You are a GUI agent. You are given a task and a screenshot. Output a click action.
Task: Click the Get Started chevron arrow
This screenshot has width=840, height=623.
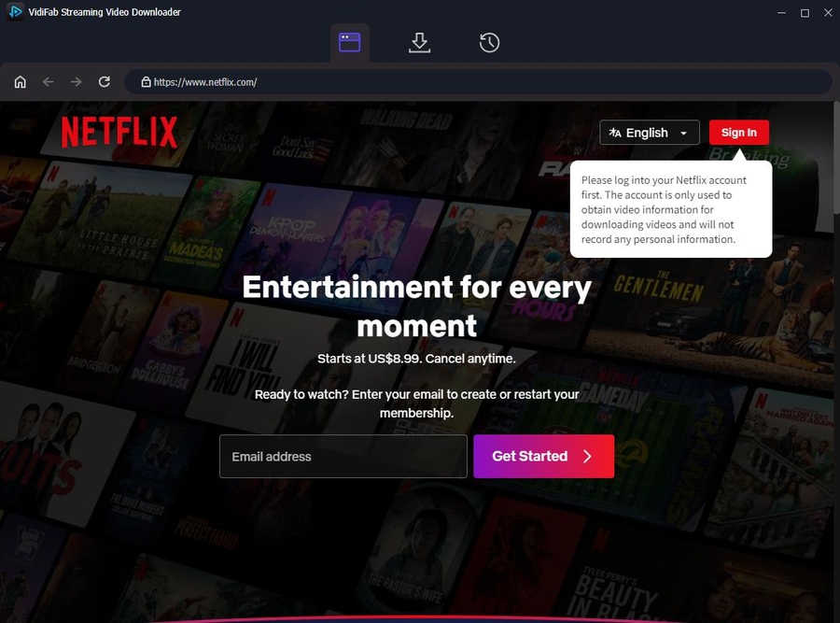(587, 456)
